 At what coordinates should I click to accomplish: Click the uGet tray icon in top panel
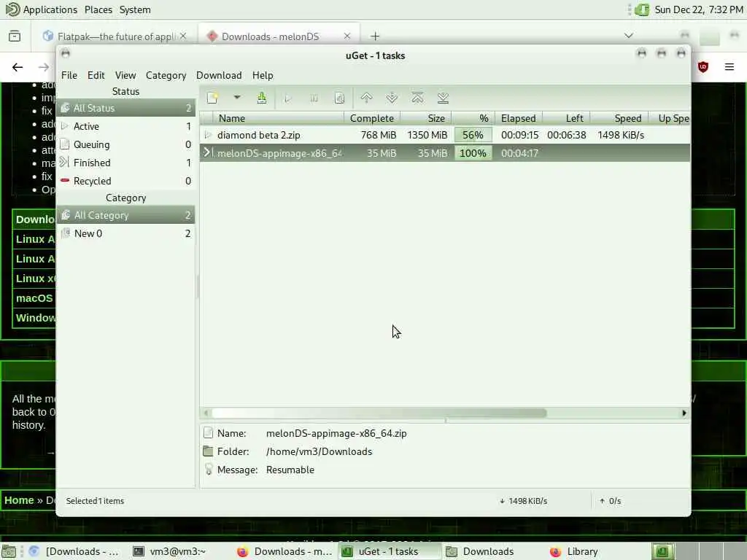pyautogui.click(x=642, y=9)
